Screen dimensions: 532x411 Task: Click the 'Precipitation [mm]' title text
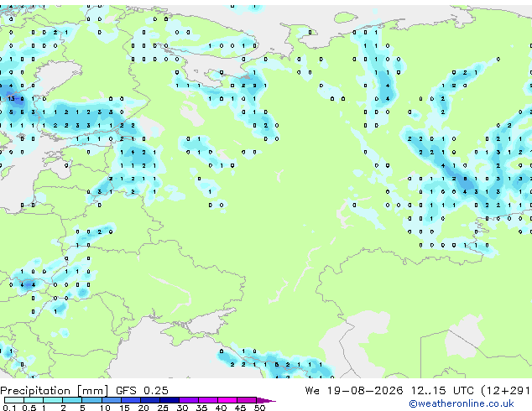[x=55, y=391]
